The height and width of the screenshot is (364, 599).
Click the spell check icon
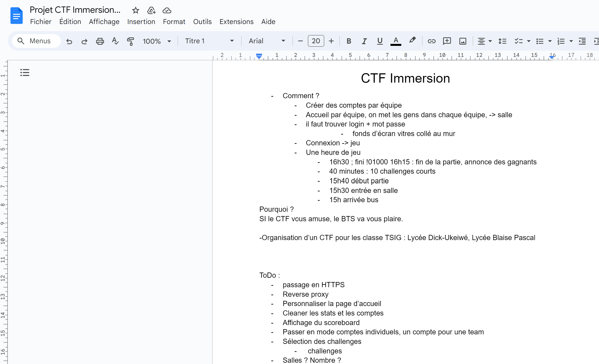(x=115, y=41)
